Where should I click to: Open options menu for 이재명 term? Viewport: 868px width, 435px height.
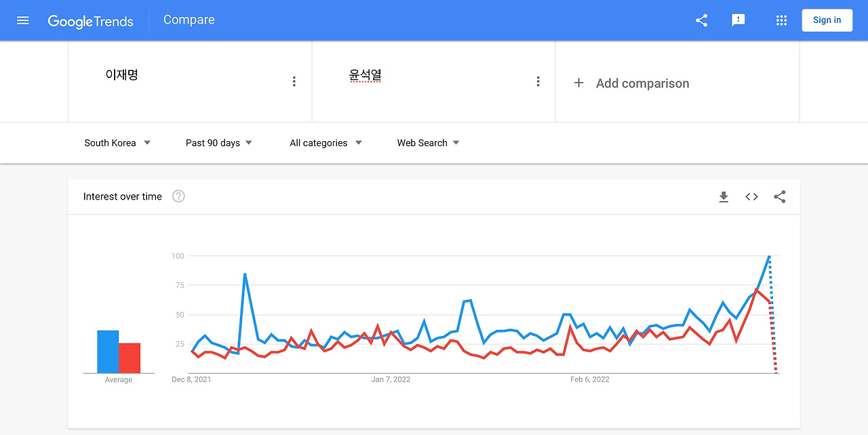point(294,81)
